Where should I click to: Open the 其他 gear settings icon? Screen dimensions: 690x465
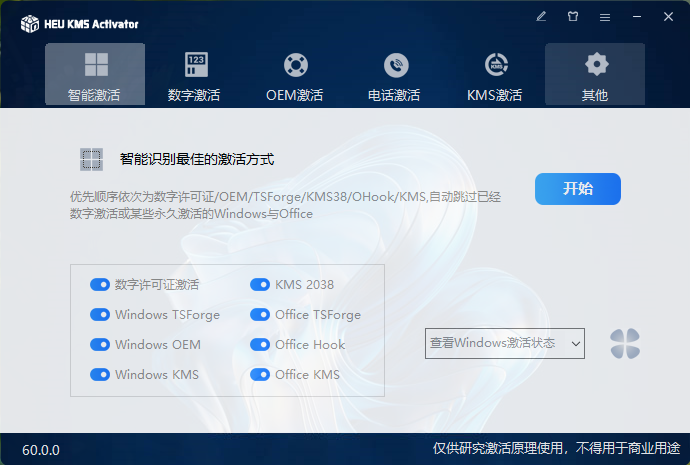596,65
